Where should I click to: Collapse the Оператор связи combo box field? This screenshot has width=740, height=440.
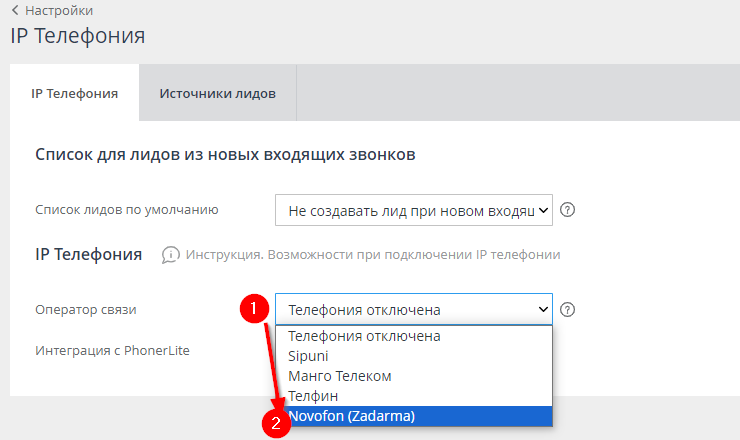click(413, 310)
